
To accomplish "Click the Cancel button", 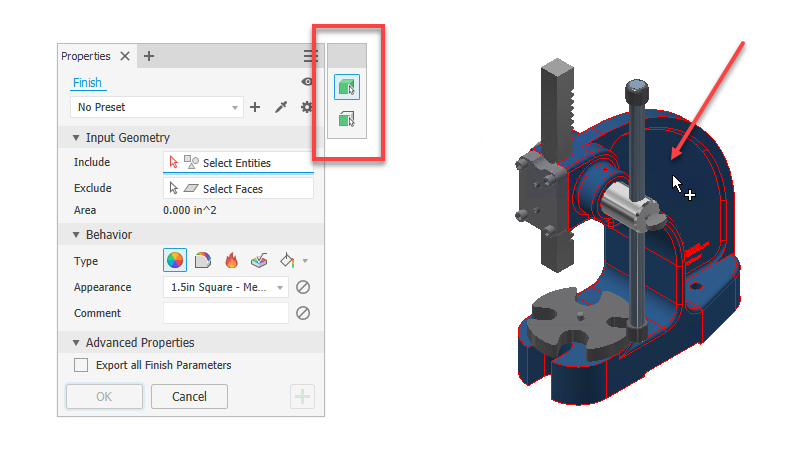I will click(x=189, y=396).
